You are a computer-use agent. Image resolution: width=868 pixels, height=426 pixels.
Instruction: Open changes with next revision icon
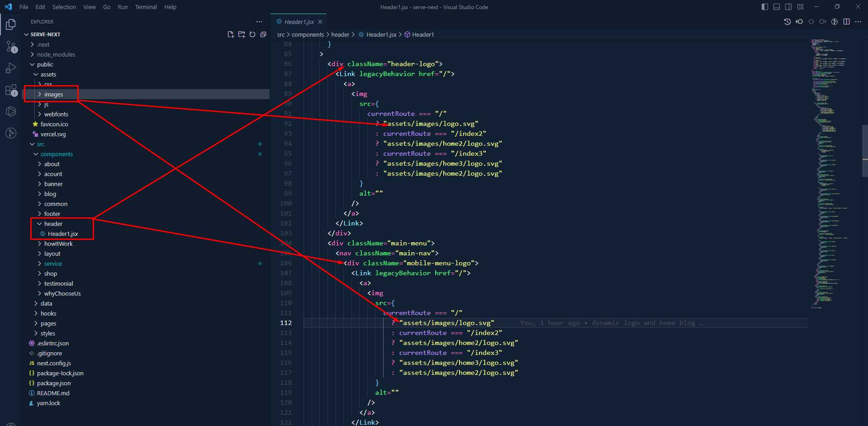tap(823, 22)
